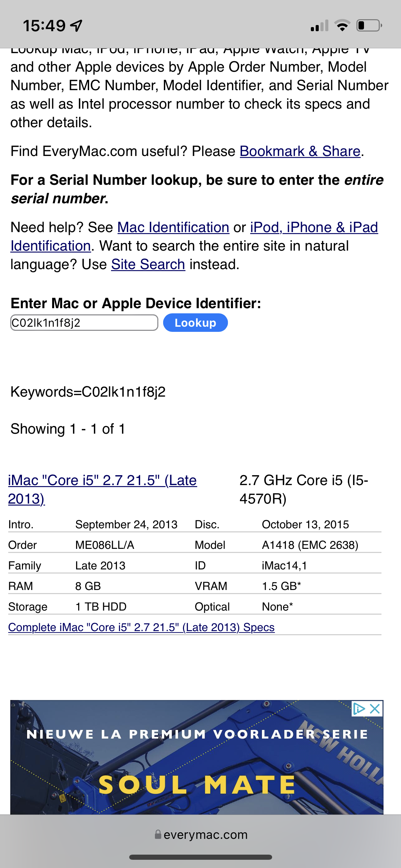
Task: Tap the cellular signal bars icon
Action: pyautogui.click(x=319, y=26)
